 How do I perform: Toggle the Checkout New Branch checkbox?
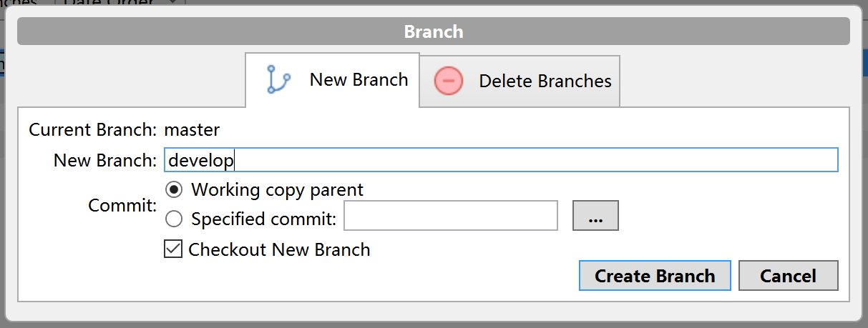[173, 249]
